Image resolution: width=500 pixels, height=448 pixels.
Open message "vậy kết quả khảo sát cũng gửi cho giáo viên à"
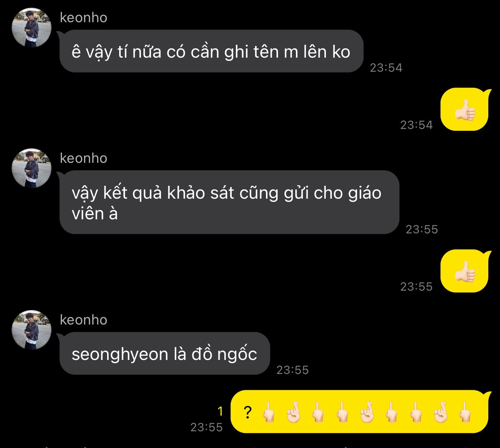pyautogui.click(x=229, y=202)
